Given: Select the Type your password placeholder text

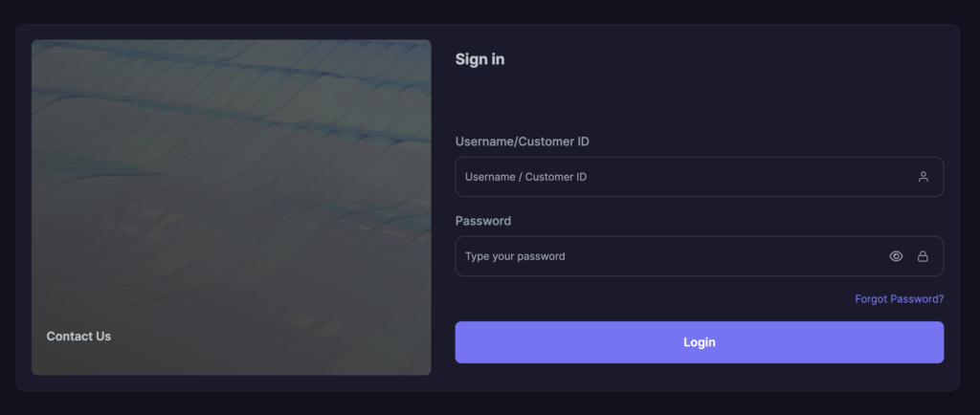Looking at the screenshot, I should pos(515,256).
